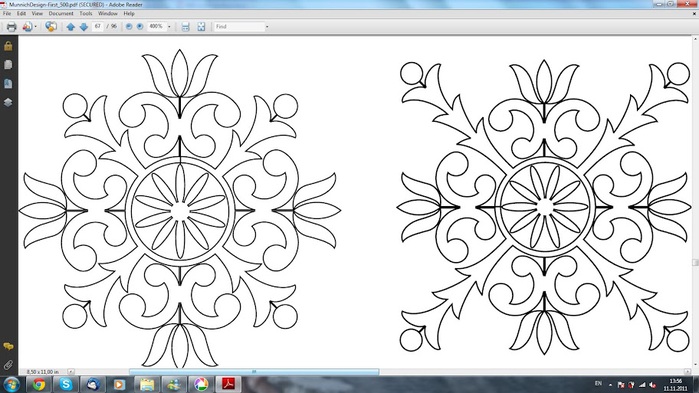Click the page number field showing 67
This screenshot has width=699, height=393.
coord(98,27)
